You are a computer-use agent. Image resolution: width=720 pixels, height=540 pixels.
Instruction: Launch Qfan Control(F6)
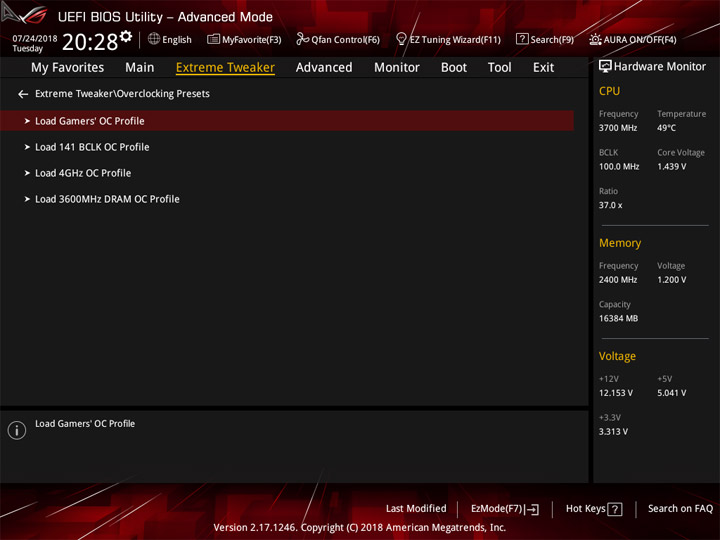coord(345,40)
